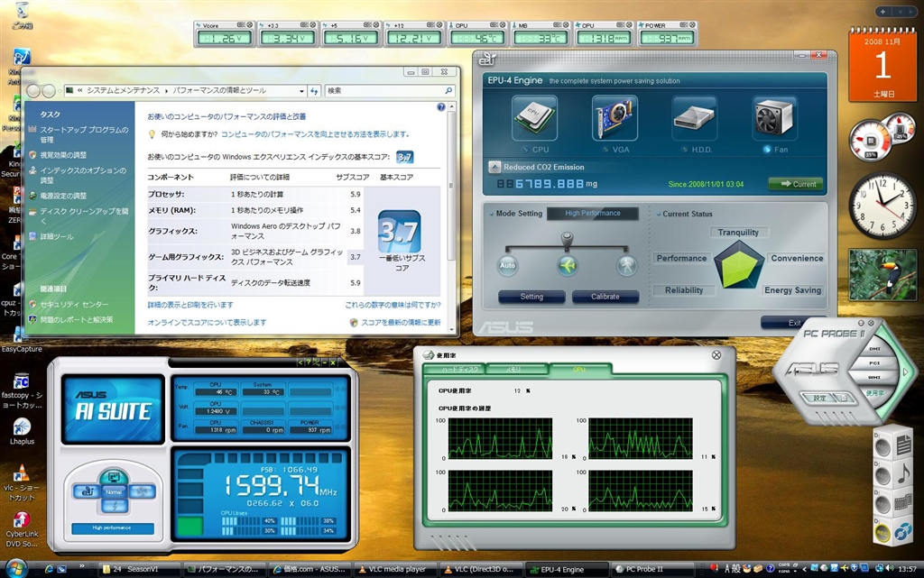Toggle the H.D.D. radio indicator in EPU-4
The width and height of the screenshot is (924, 578).
click(684, 150)
